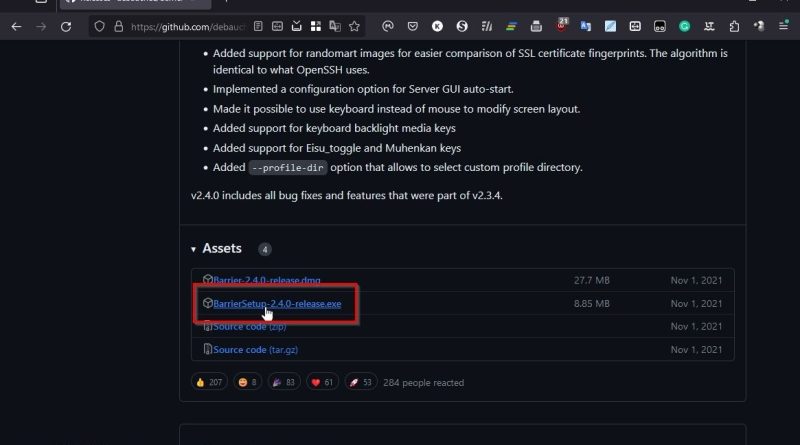The width and height of the screenshot is (800, 445).
Task: Click the heart reaction with 61
Action: (322, 382)
